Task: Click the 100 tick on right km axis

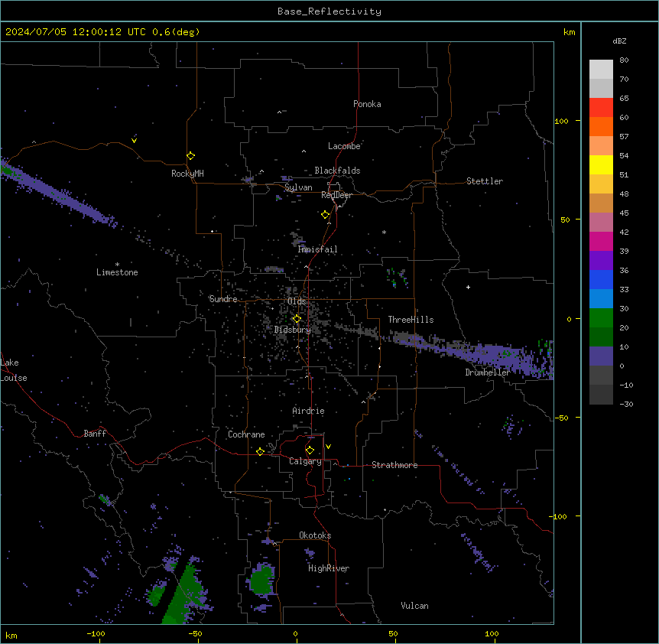Action: pos(561,121)
